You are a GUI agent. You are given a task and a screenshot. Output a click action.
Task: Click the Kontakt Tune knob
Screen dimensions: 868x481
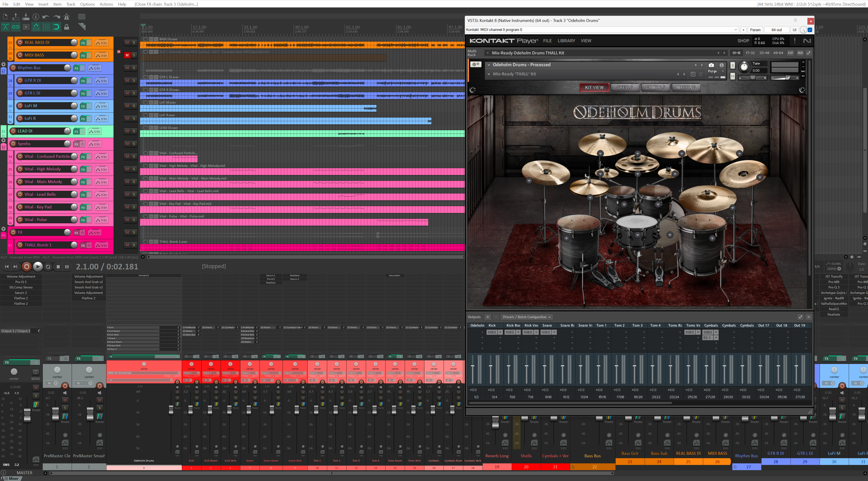[x=744, y=67]
